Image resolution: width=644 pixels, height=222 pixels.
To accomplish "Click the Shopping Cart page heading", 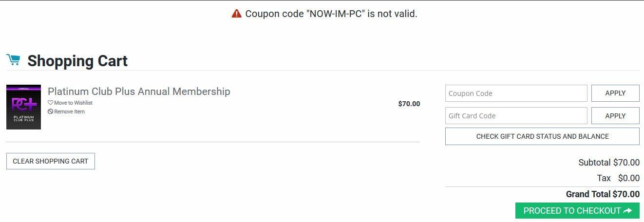I will tap(77, 61).
